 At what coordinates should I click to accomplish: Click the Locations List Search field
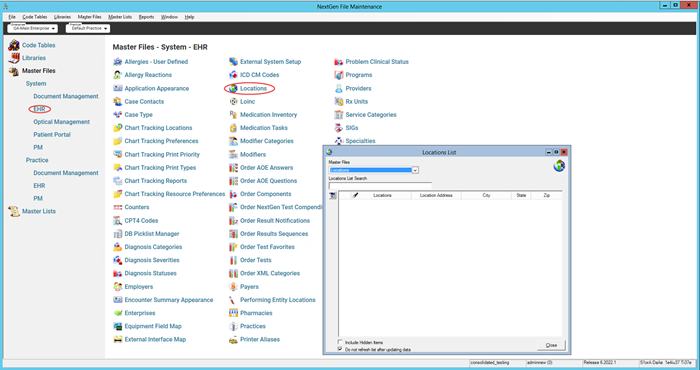pos(380,185)
